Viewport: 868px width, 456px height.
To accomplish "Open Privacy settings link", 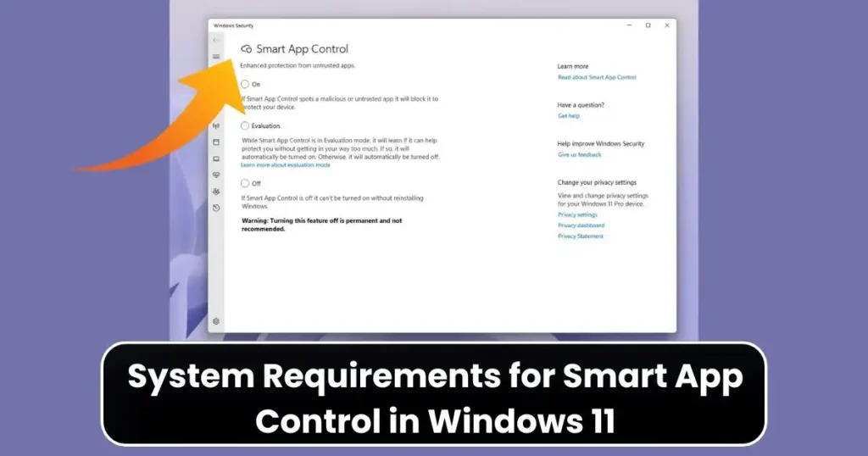I will click(577, 214).
